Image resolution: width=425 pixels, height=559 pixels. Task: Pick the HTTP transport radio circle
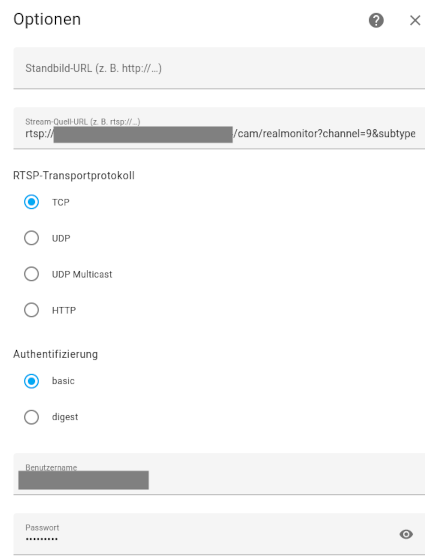coord(31,310)
